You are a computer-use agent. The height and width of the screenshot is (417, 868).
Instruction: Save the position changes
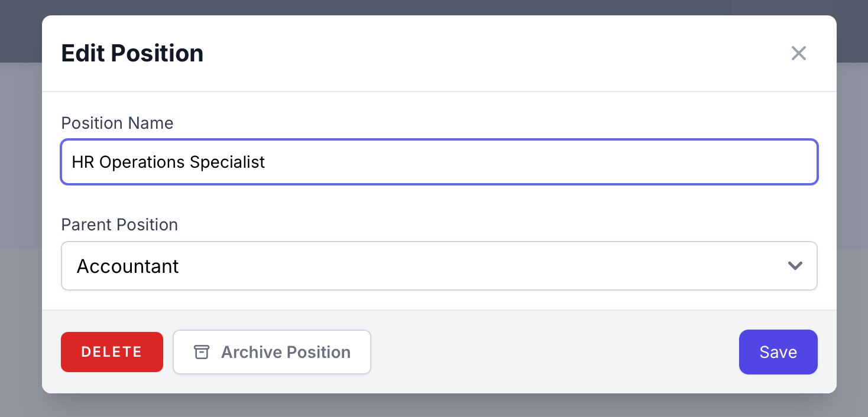[778, 352]
